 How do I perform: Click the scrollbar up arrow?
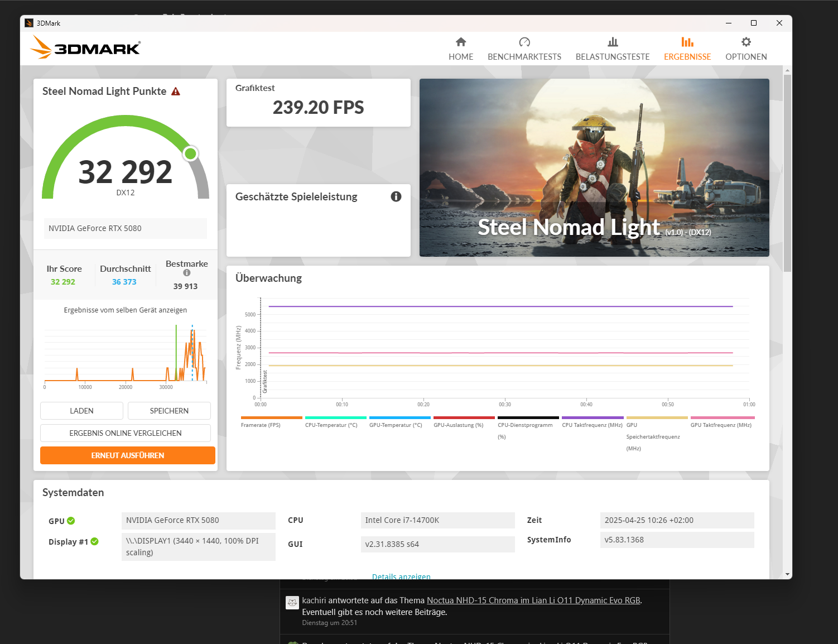click(x=787, y=70)
